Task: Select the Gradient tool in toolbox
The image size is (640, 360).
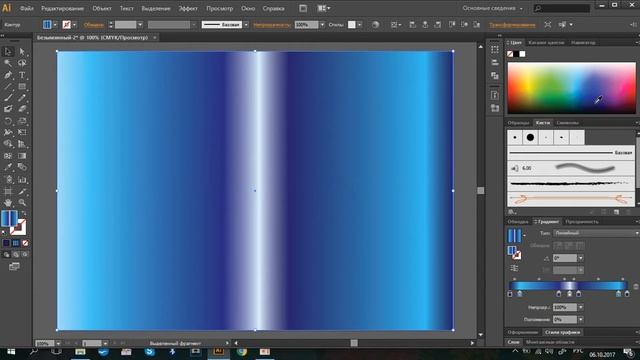Action: [x=22, y=156]
